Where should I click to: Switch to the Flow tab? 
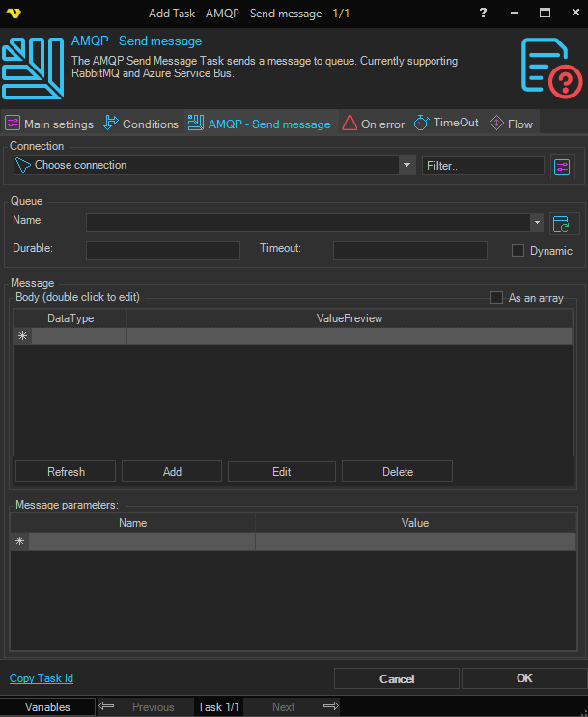click(x=511, y=124)
